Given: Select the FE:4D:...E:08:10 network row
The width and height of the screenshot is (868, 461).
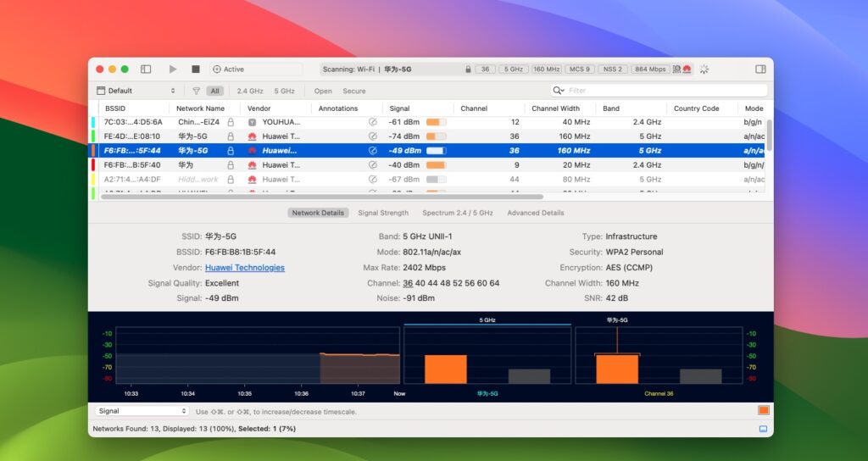Looking at the screenshot, I should [427, 136].
